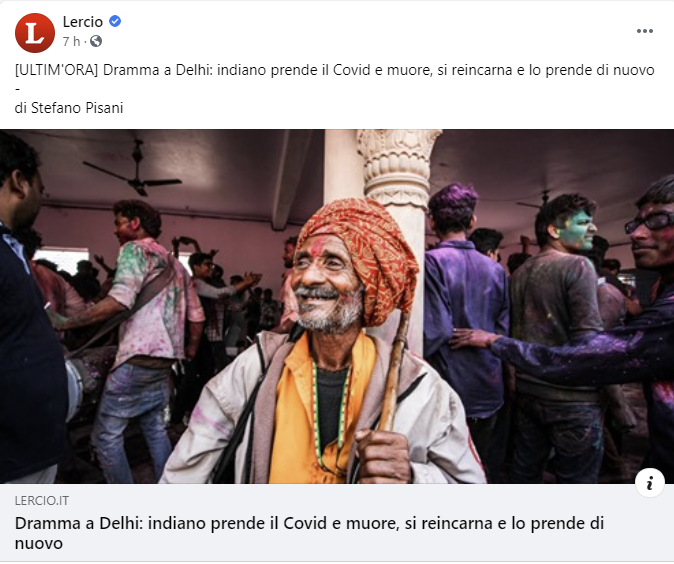Click the LERCIO.IT domain label
The height and width of the screenshot is (564, 674).
coord(42,501)
